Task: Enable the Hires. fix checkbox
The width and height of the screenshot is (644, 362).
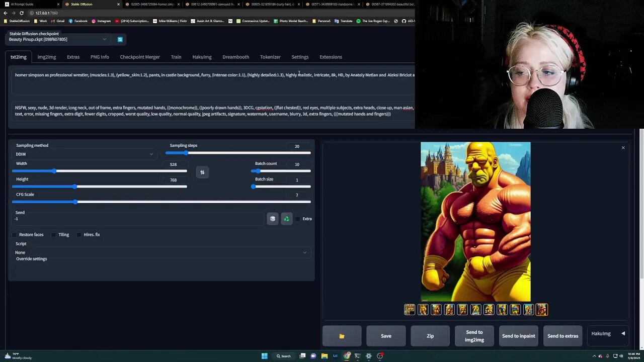Action: coord(79,235)
